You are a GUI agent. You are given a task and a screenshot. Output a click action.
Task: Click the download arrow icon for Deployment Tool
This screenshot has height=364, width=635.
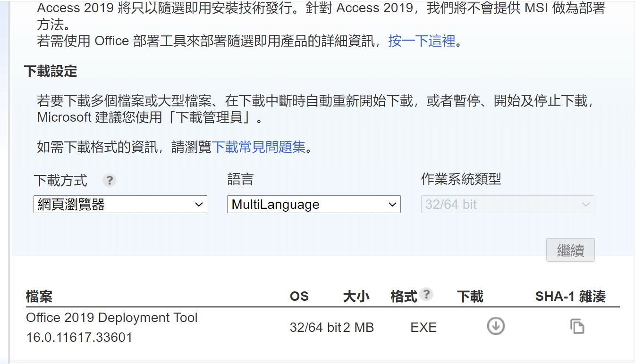(496, 326)
